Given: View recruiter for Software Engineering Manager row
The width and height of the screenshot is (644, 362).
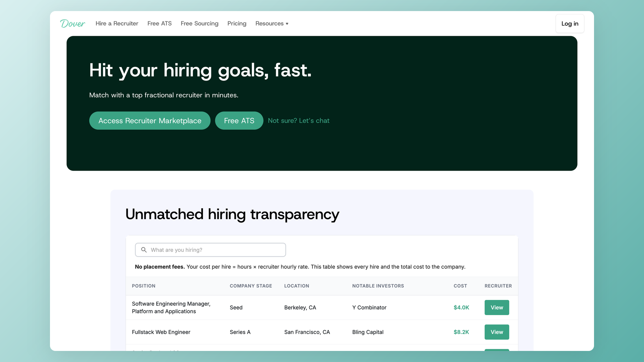Looking at the screenshot, I should click(x=496, y=307).
